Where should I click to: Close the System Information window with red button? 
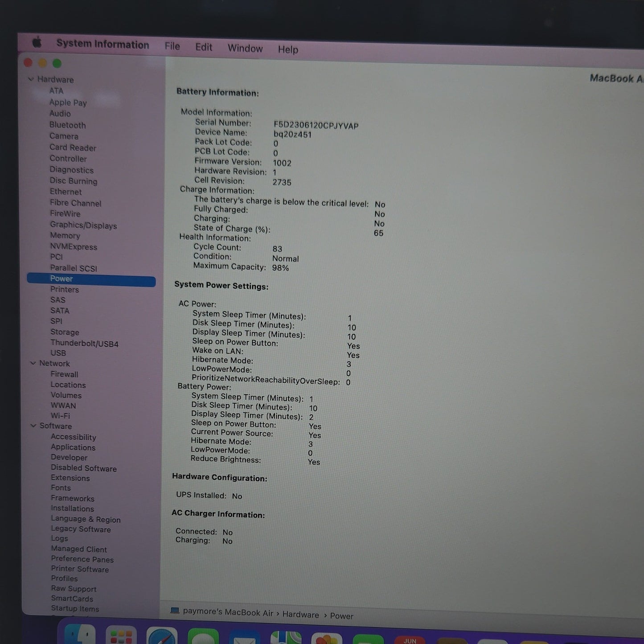[28, 63]
